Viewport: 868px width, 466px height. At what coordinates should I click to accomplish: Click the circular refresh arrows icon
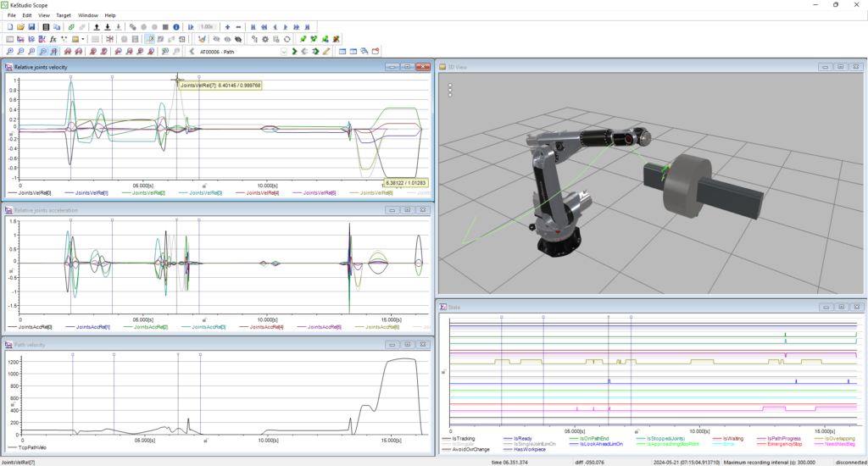287,39
